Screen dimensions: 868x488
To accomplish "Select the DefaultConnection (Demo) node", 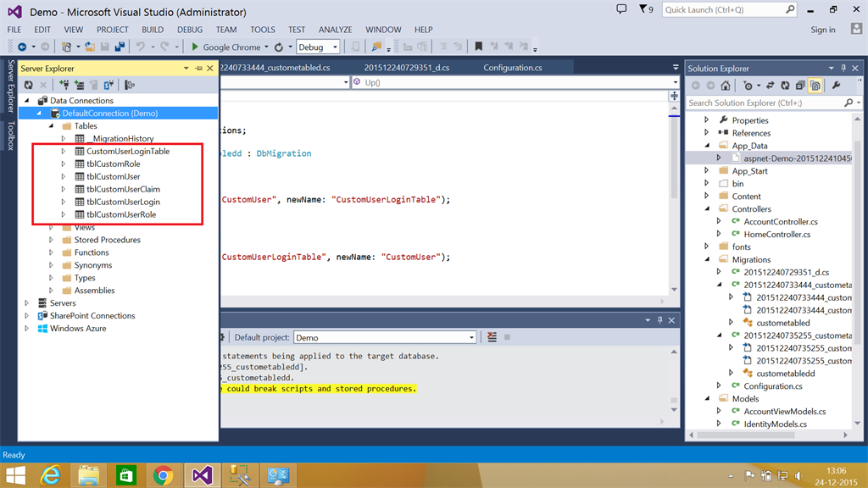I will pyautogui.click(x=109, y=114).
